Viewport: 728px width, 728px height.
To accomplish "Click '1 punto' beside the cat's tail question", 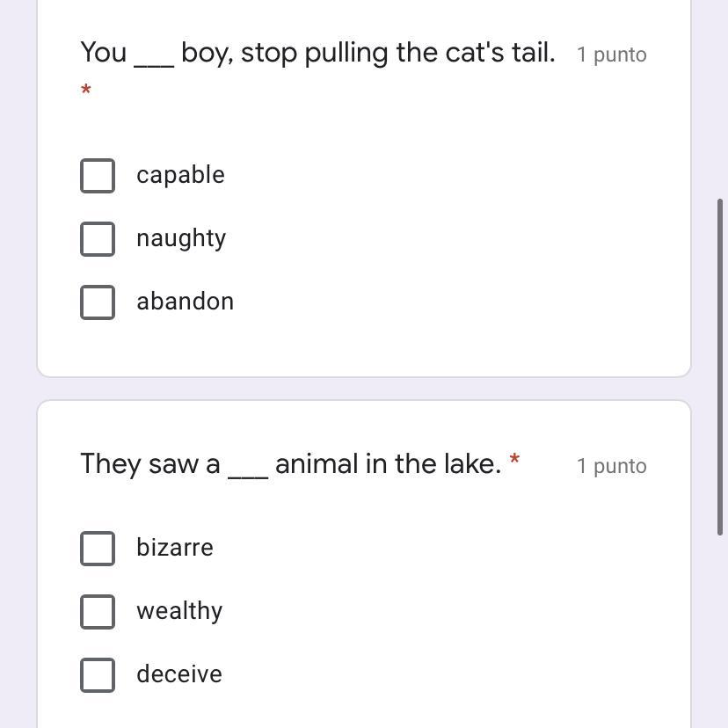I will point(611,55).
